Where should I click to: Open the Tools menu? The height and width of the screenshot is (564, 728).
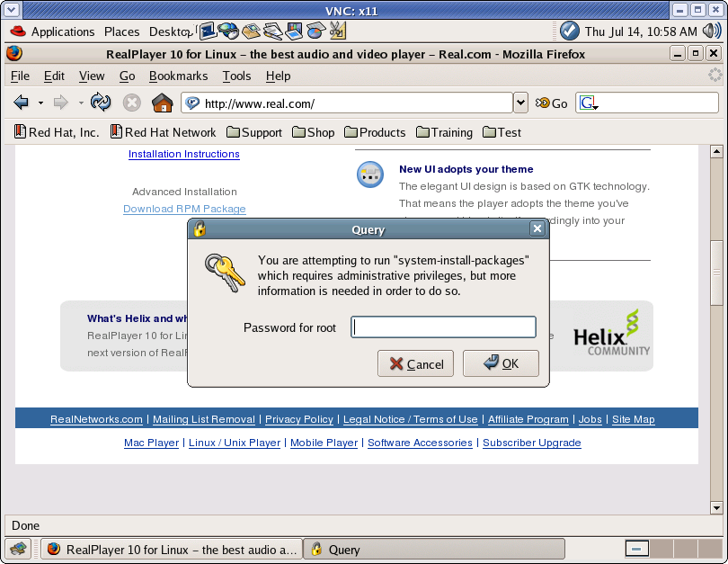click(236, 76)
